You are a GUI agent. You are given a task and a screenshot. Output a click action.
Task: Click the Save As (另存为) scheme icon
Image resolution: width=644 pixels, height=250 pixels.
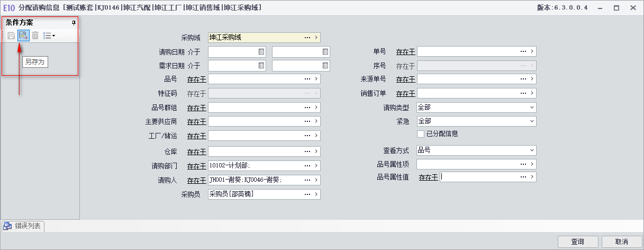[23, 35]
